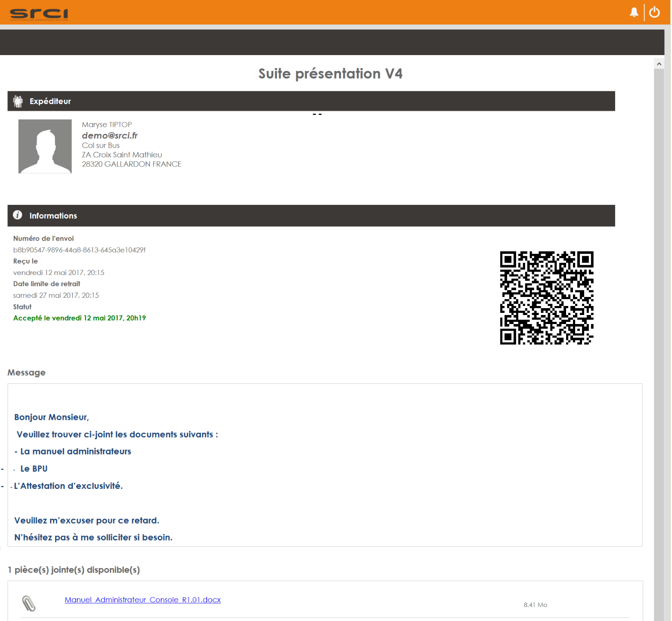The width and height of the screenshot is (672, 621).
Task: Click the 8.41 Mo file size
Action: 535,605
